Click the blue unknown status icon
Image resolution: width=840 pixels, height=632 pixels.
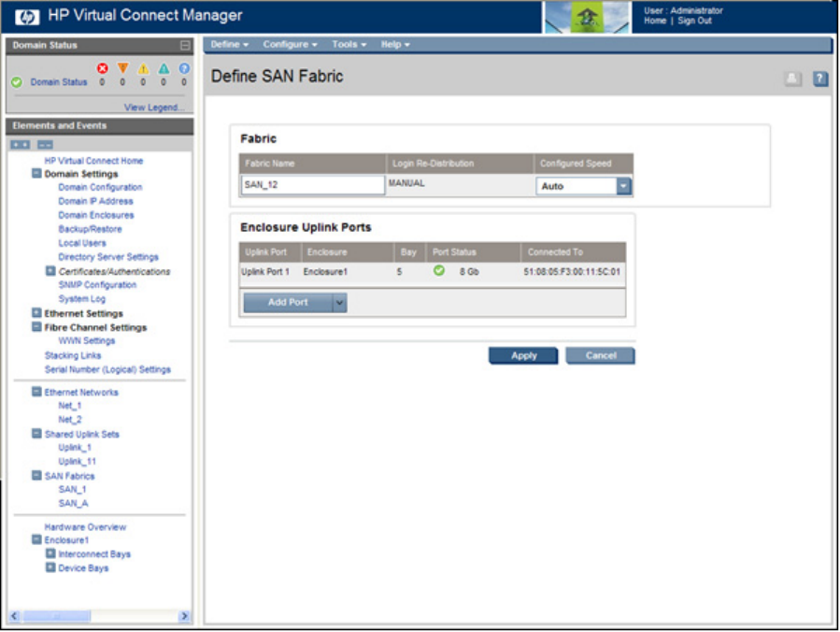pyautogui.click(x=184, y=68)
